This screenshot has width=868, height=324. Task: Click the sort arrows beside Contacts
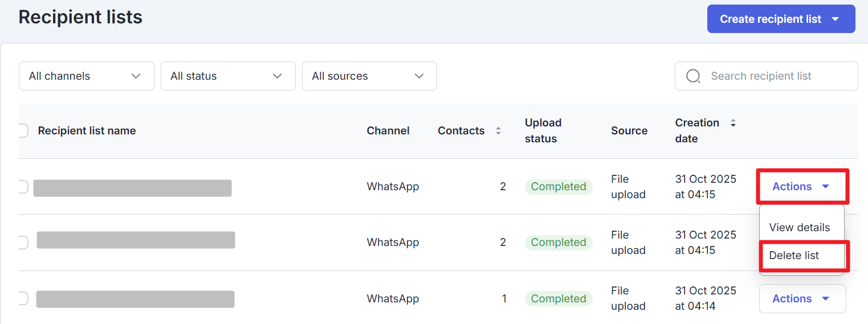click(498, 131)
